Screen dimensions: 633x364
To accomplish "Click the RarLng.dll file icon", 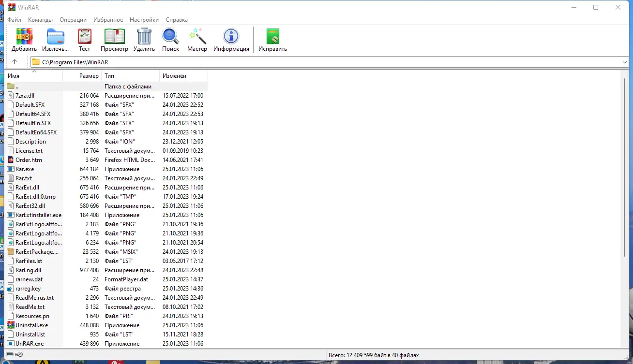I will pos(11,270).
